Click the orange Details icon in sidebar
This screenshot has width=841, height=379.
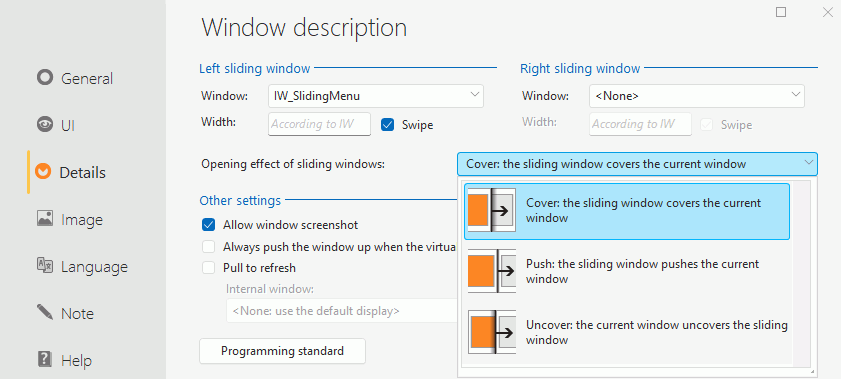43,172
